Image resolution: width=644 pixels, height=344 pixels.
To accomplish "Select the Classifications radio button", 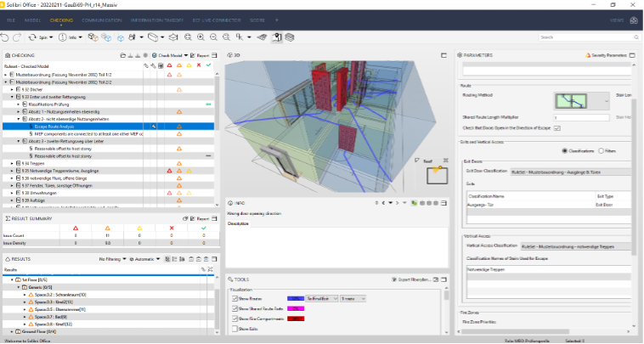I will point(564,150).
